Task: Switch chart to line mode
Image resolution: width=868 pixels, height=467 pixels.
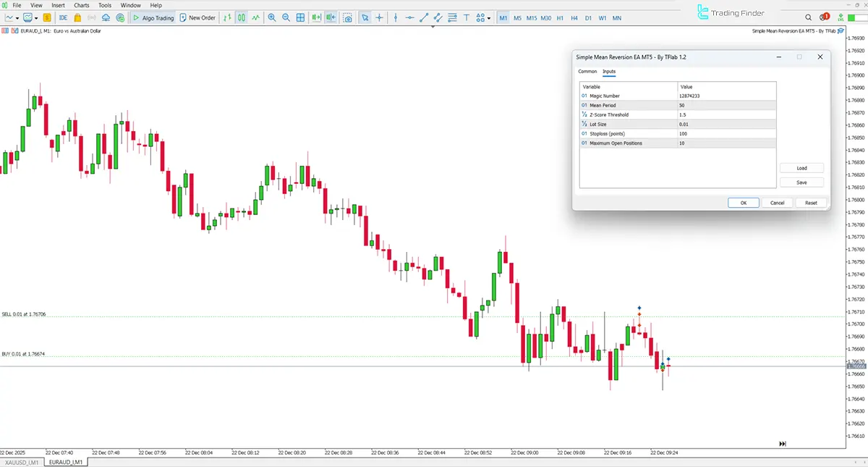Action: [x=257, y=17]
